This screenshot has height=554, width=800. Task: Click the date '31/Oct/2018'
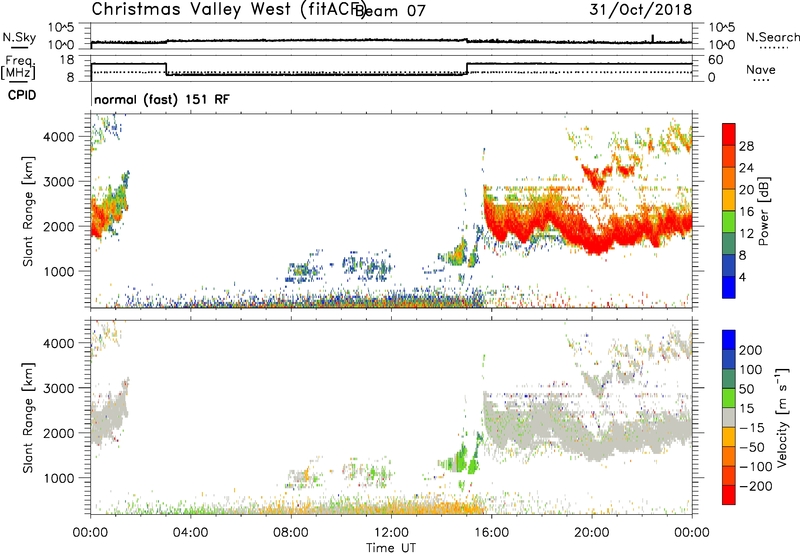[641, 10]
